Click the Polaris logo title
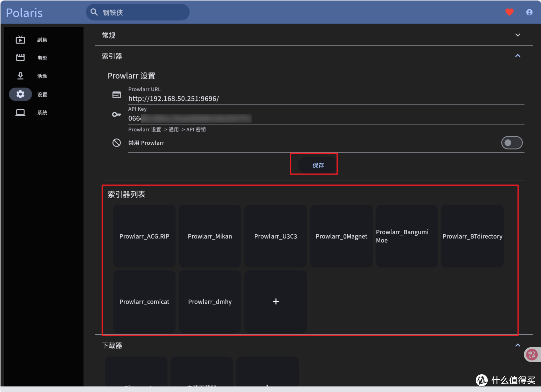Viewport: 541px width, 392px height. click(24, 13)
